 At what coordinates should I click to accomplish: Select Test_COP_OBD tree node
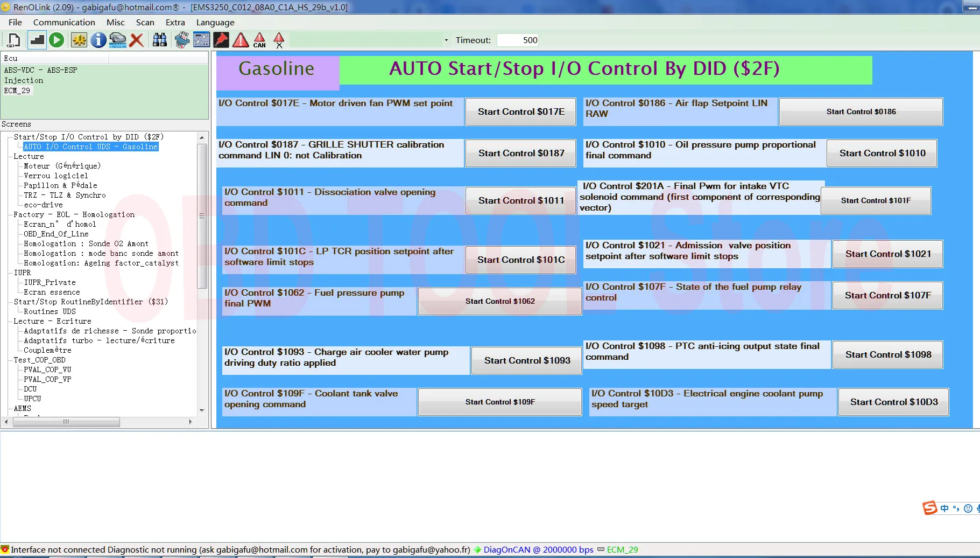[40, 360]
